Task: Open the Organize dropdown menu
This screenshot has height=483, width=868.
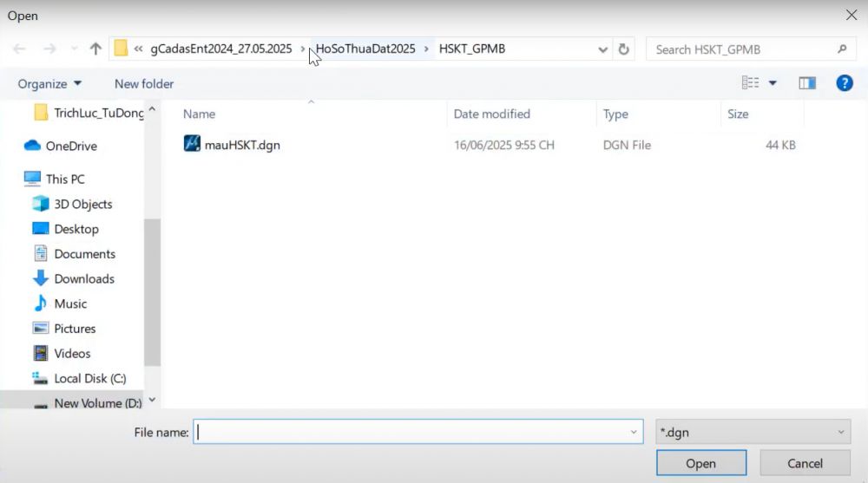Action: (x=49, y=83)
